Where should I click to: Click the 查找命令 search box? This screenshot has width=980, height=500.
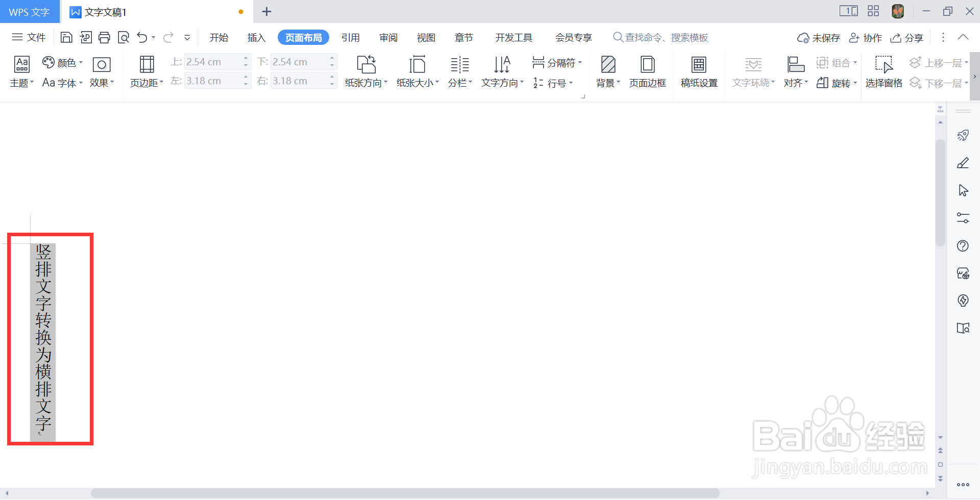point(660,37)
